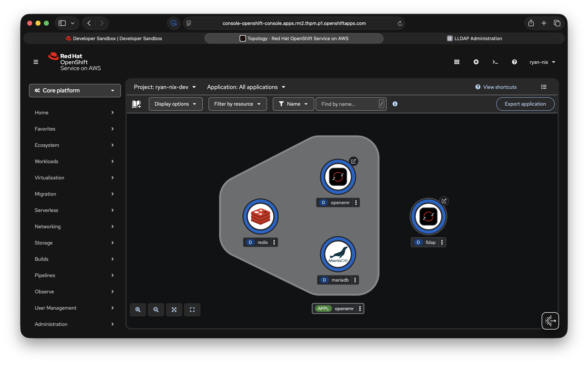
Task: Open the command line terminal icon
Action: pos(495,62)
